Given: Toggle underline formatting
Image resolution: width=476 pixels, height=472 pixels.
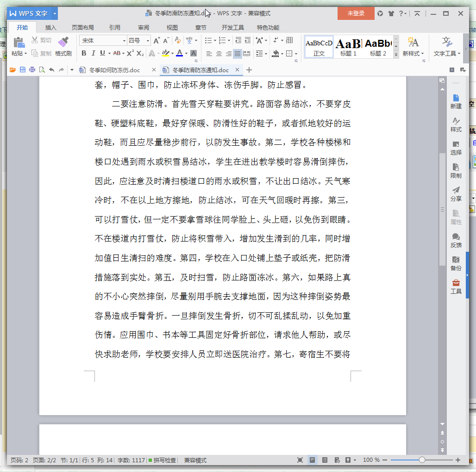Looking at the screenshot, I should pyautogui.click(x=102, y=53).
